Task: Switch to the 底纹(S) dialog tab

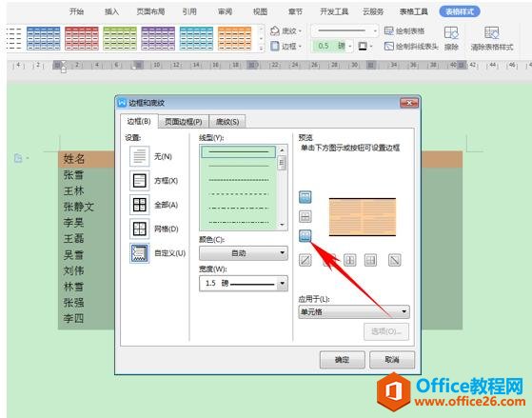Action: click(x=227, y=122)
